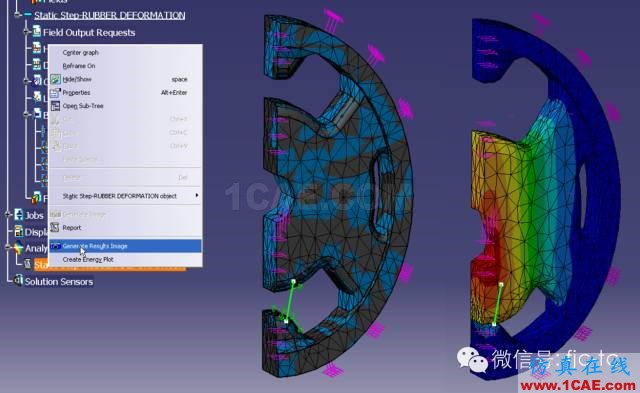The width and height of the screenshot is (640, 393).
Task: Collapse the Static Step-RUBBER DEFORMATION node
Action: [17, 15]
